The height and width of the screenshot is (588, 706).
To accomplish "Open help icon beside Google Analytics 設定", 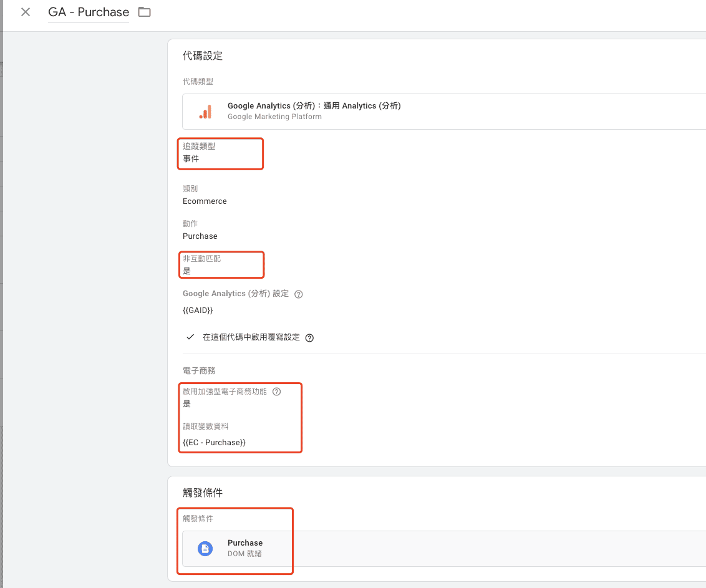I will tap(298, 294).
